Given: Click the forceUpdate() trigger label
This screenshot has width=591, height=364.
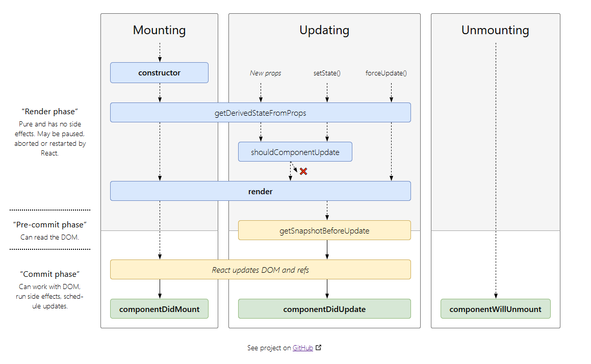Looking at the screenshot, I should coord(386,73).
